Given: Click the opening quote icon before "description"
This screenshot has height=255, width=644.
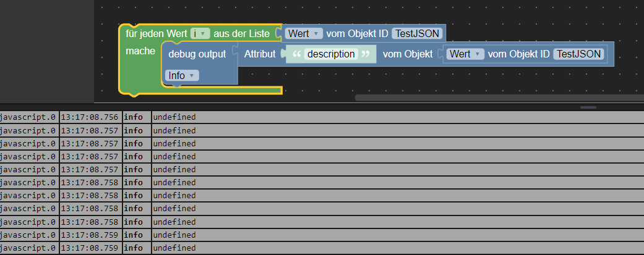Looking at the screenshot, I should click(296, 54).
